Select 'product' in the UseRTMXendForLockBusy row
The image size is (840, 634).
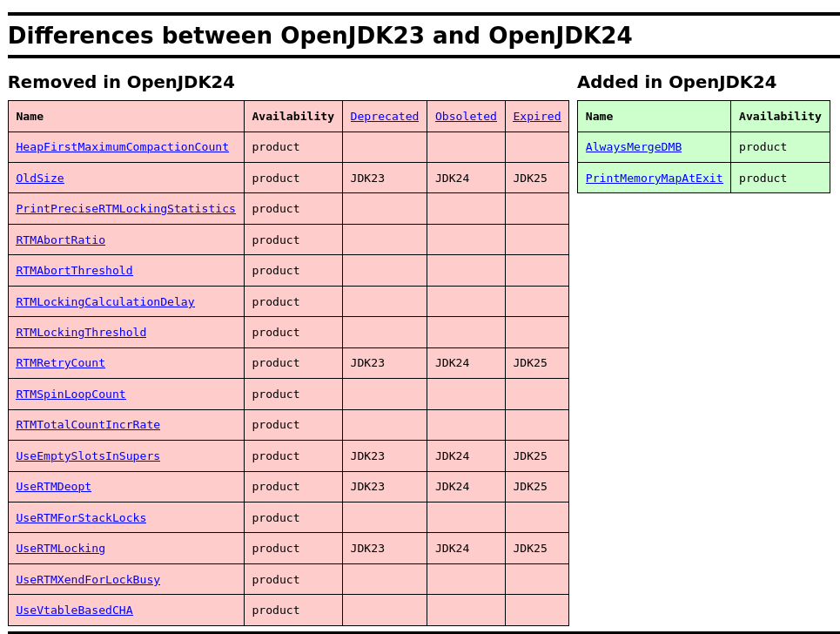point(276,579)
